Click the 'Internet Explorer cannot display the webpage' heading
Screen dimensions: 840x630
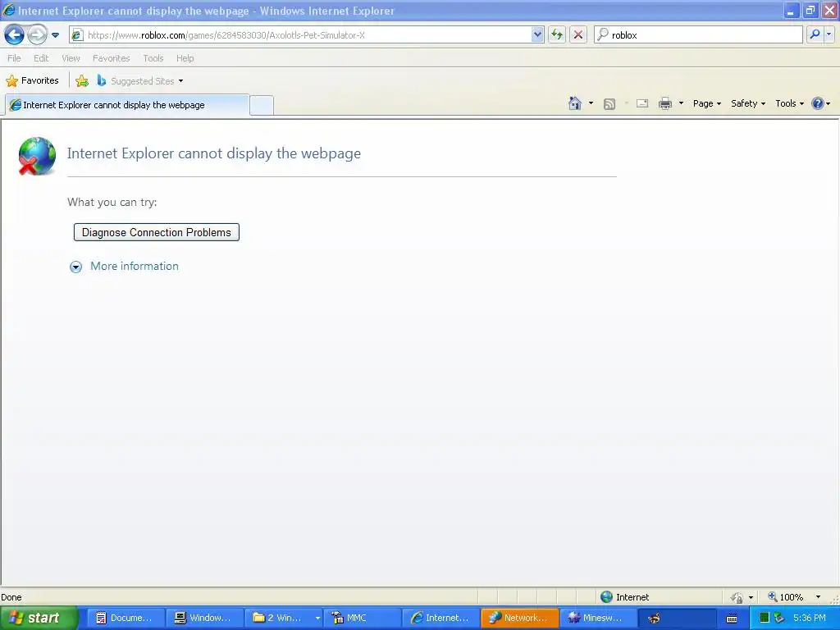click(x=214, y=153)
